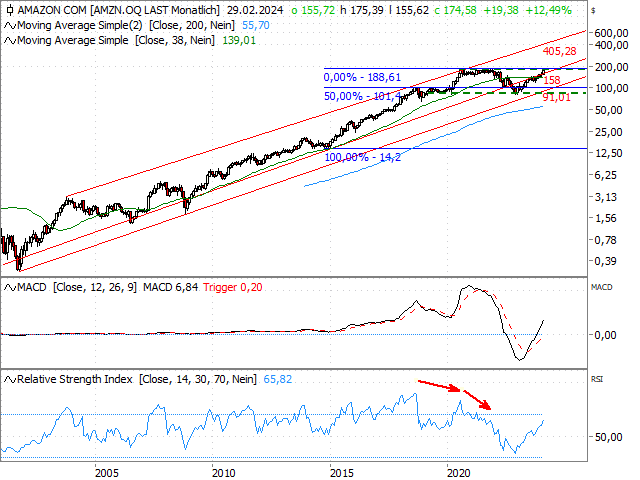Screen dimensions: 640x480
Task: Click the high price value h 175,39
Action: pos(362,10)
